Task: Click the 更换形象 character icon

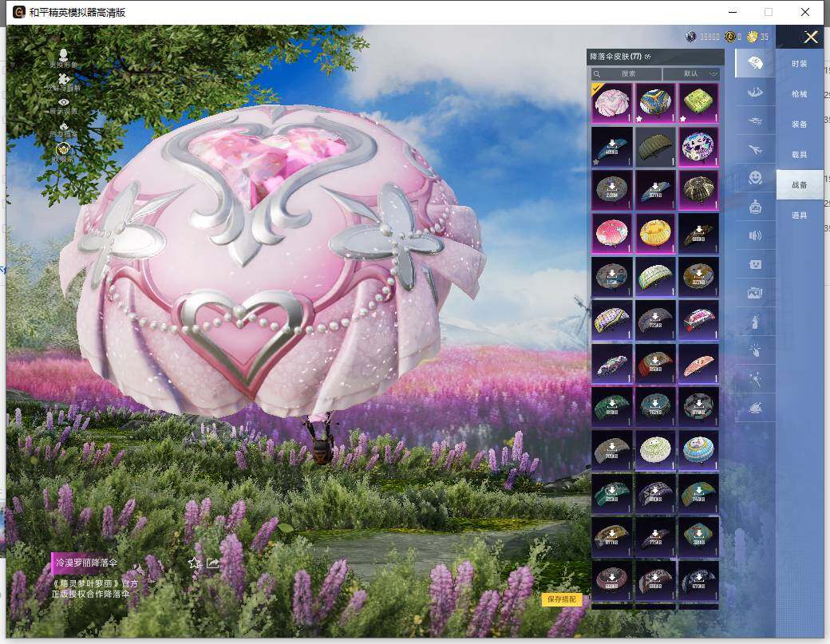Action: tap(64, 54)
